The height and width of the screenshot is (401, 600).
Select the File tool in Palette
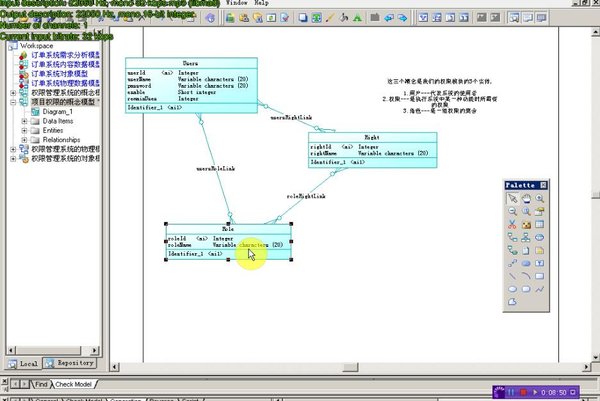point(526,250)
